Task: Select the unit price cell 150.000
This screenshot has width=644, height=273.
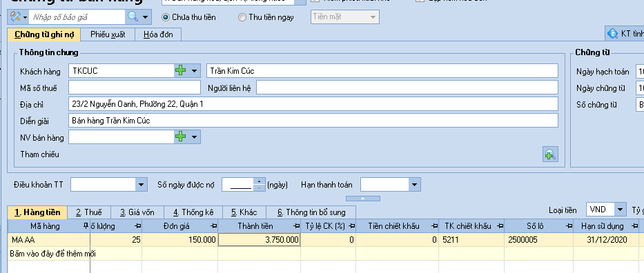Action: [180, 240]
